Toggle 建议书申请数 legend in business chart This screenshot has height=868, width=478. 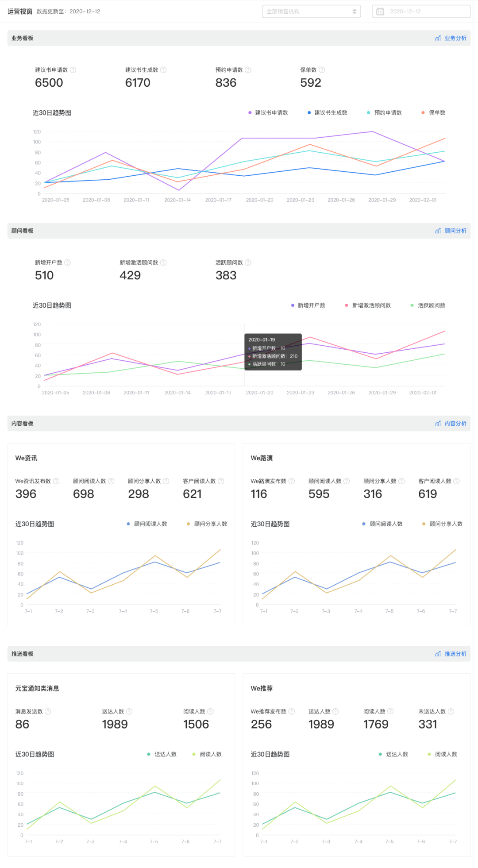[x=268, y=113]
